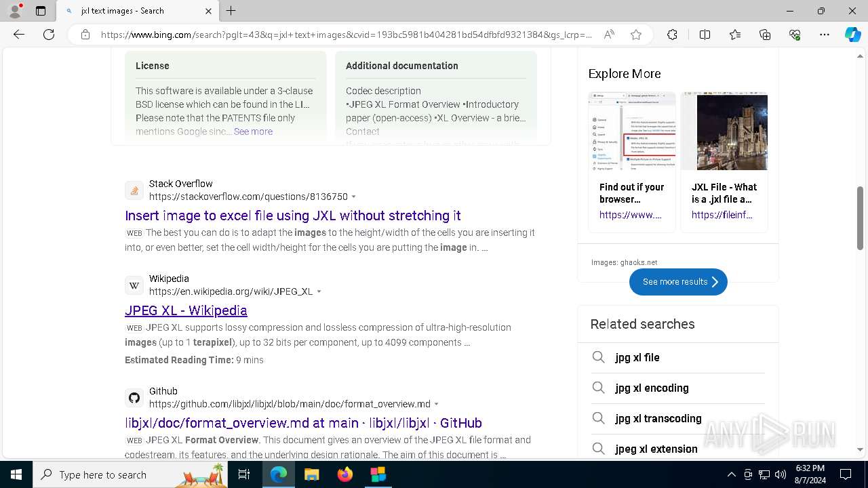Toggle split screen view
Viewport: 868px width, 488px height.
pos(705,35)
